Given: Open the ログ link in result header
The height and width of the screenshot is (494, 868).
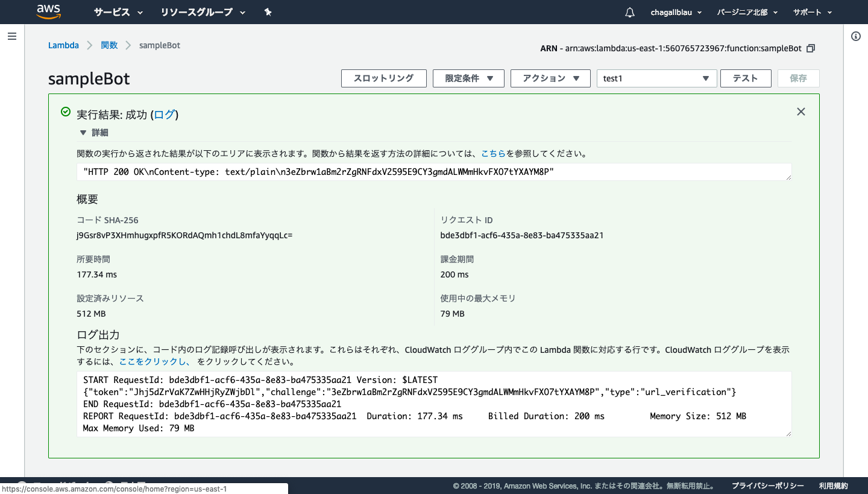Looking at the screenshot, I should pos(165,115).
